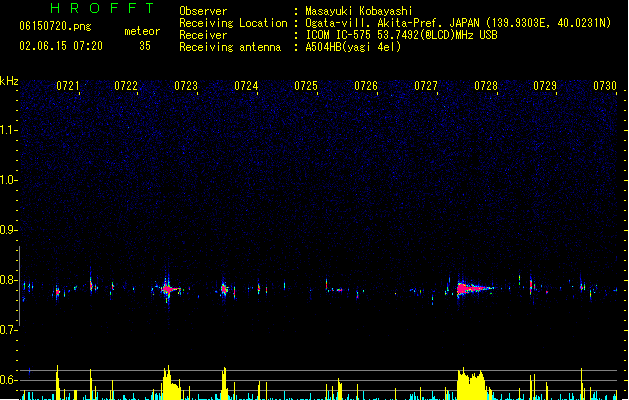Click the 0727 time marker
629x400 pixels.
coord(426,86)
